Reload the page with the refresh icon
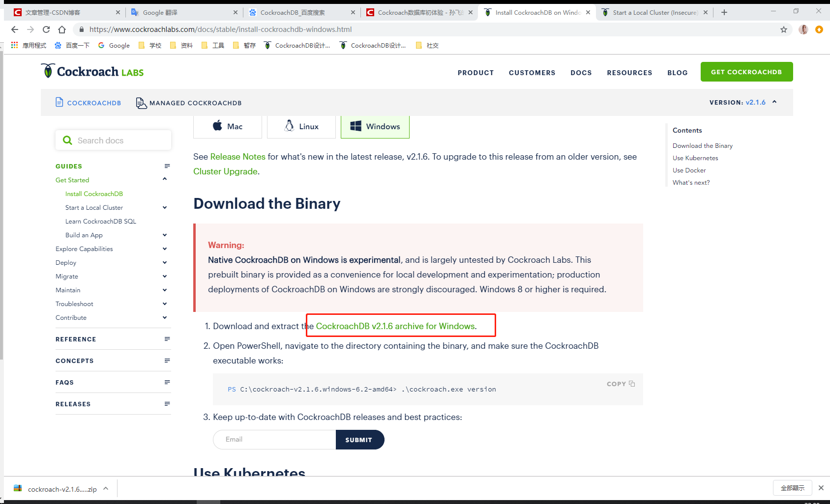 46,29
